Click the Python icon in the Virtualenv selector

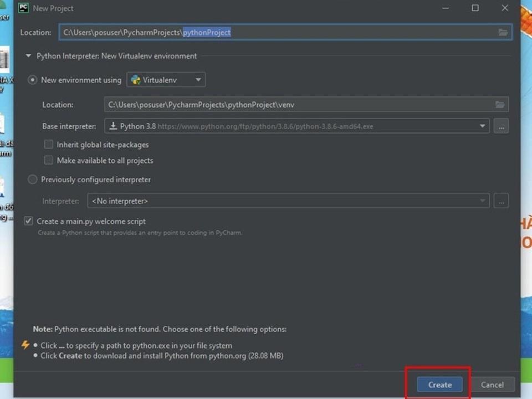click(x=135, y=79)
